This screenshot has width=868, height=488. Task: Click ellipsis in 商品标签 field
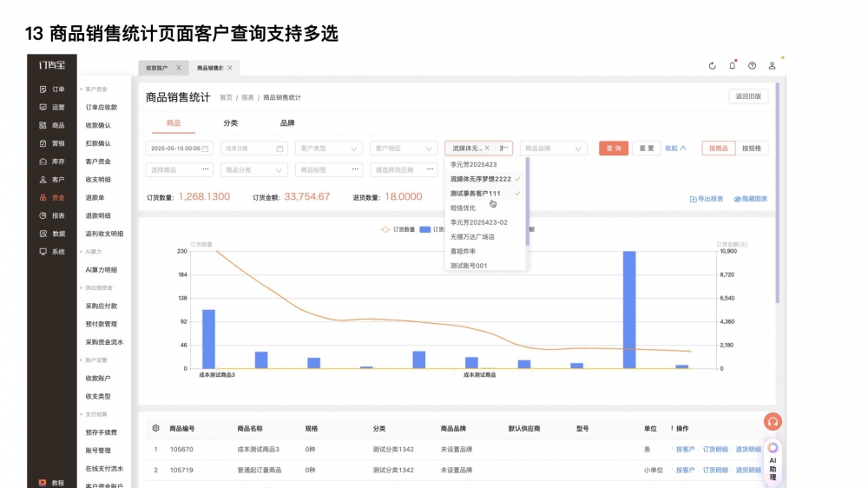[x=355, y=169]
